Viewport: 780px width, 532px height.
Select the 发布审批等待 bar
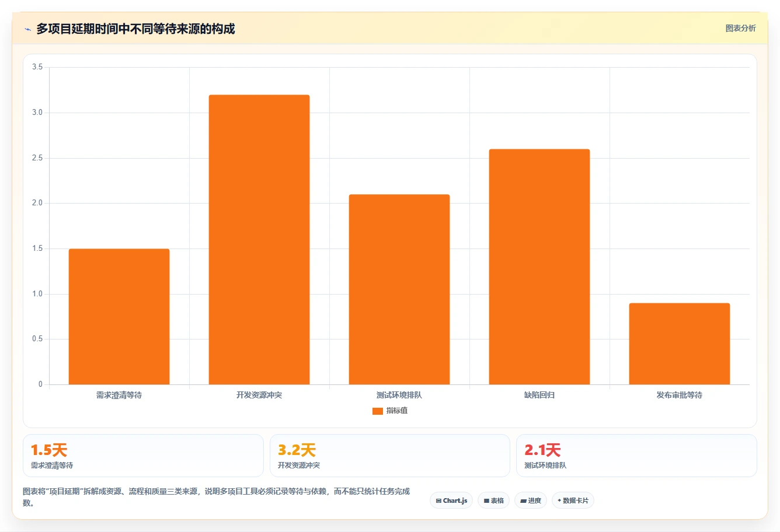[x=680, y=344]
